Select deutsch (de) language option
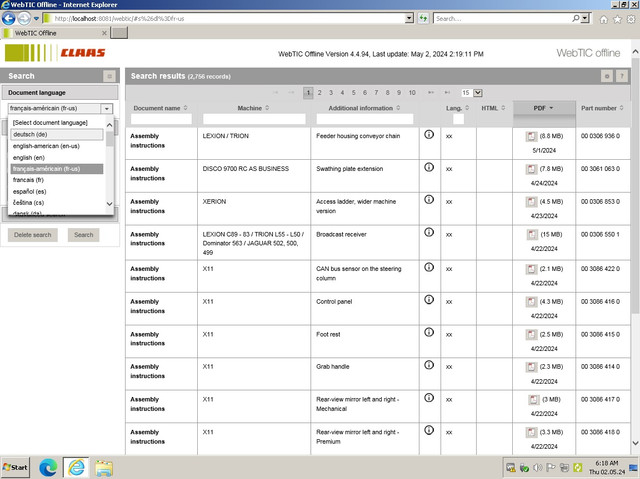 click(57, 134)
